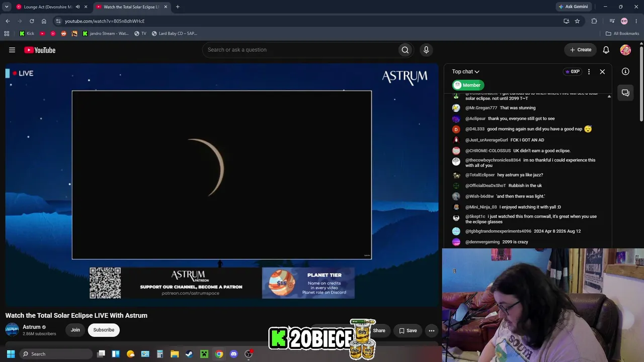Select @TotalEclipser's chat message
Viewport: 644px width, 362px height.
(520, 175)
